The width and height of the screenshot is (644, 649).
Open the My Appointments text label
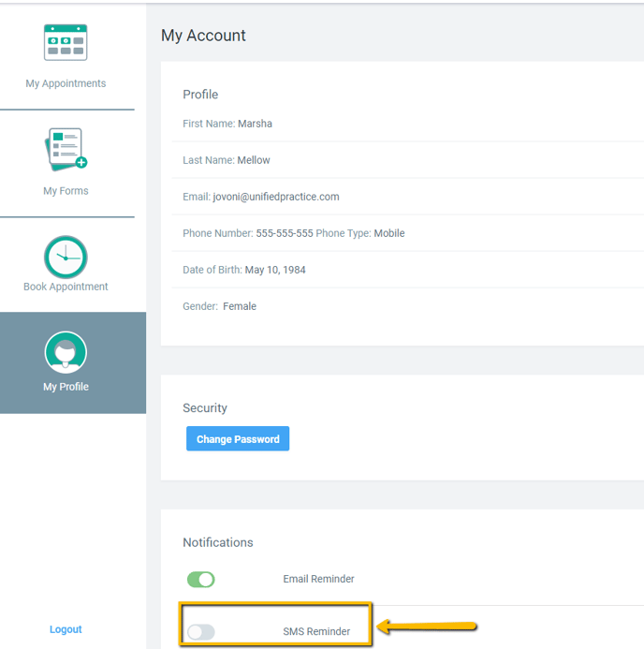pyautogui.click(x=66, y=83)
